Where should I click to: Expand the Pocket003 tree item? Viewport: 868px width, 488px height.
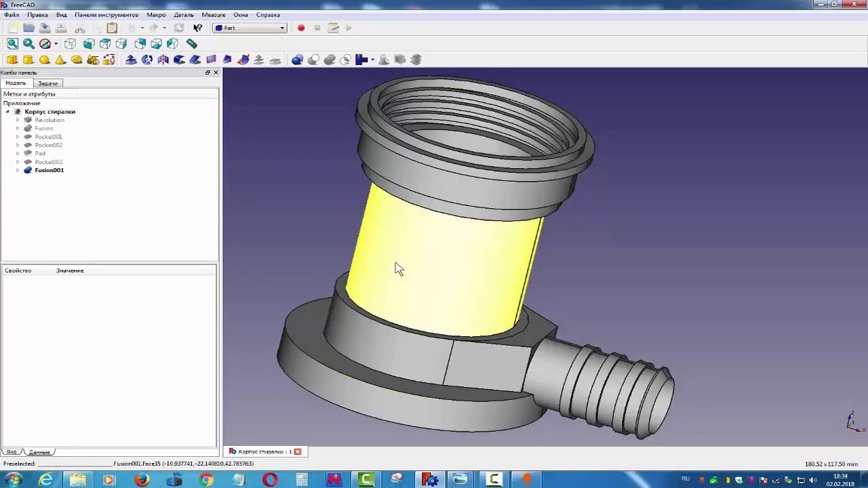(18, 162)
